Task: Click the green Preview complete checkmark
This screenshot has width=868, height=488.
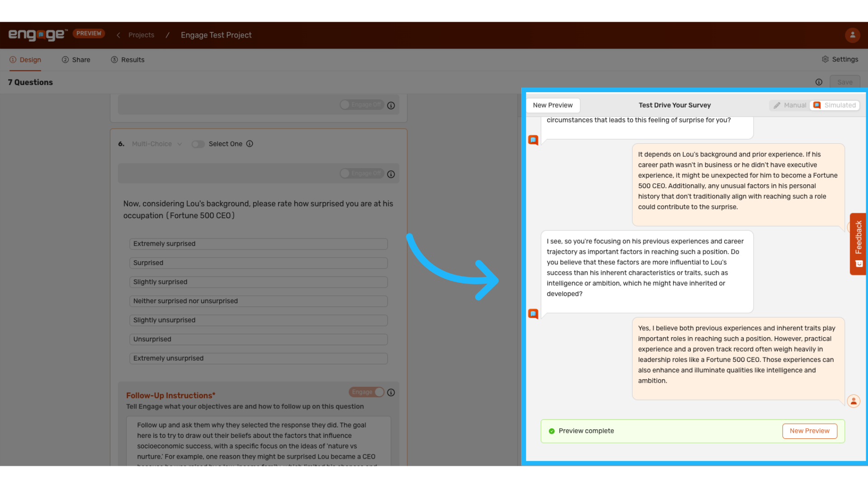Action: pos(552,431)
